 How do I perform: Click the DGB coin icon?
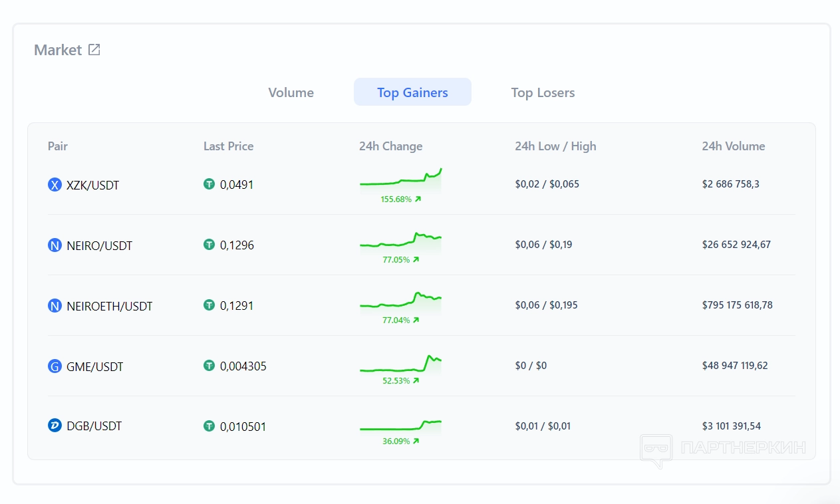(55, 426)
